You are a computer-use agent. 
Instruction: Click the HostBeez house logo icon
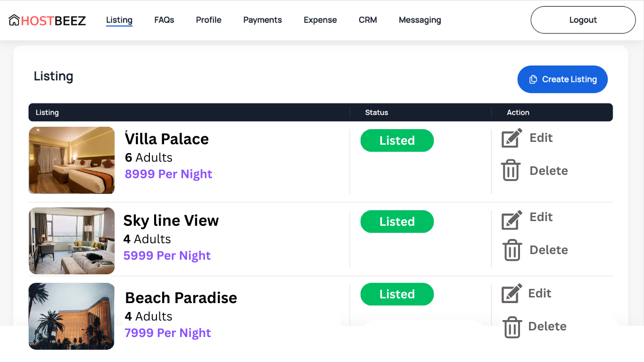[x=14, y=20]
